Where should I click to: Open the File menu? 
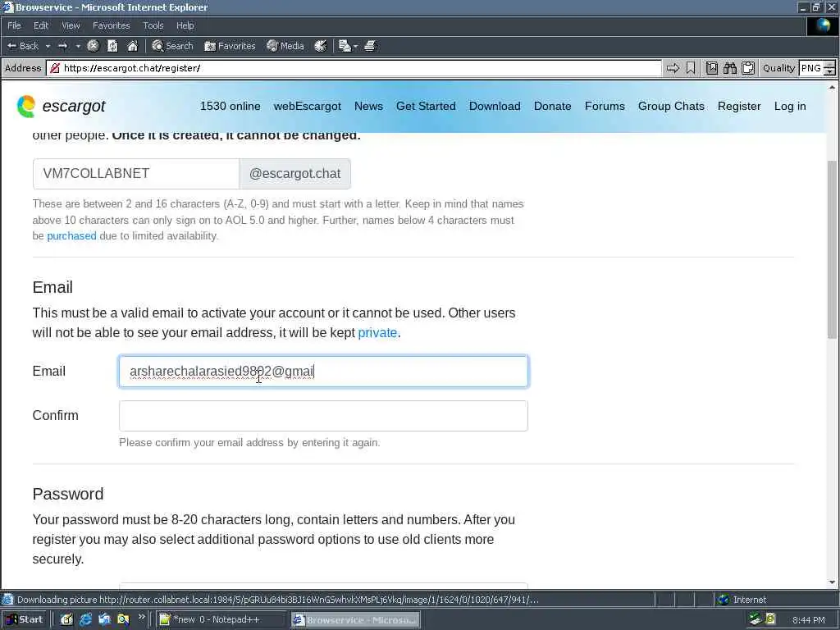coord(15,25)
